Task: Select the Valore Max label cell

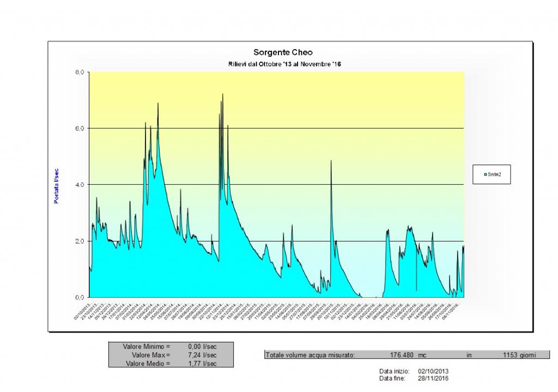Action: pyautogui.click(x=147, y=355)
